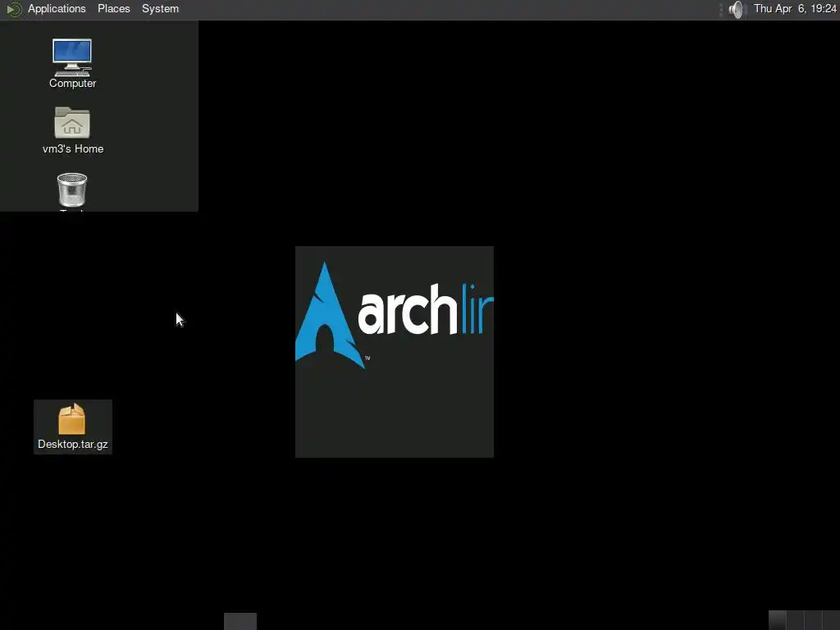Select the Desktop.tar.gz archive file
The height and width of the screenshot is (630, 840).
(72, 427)
